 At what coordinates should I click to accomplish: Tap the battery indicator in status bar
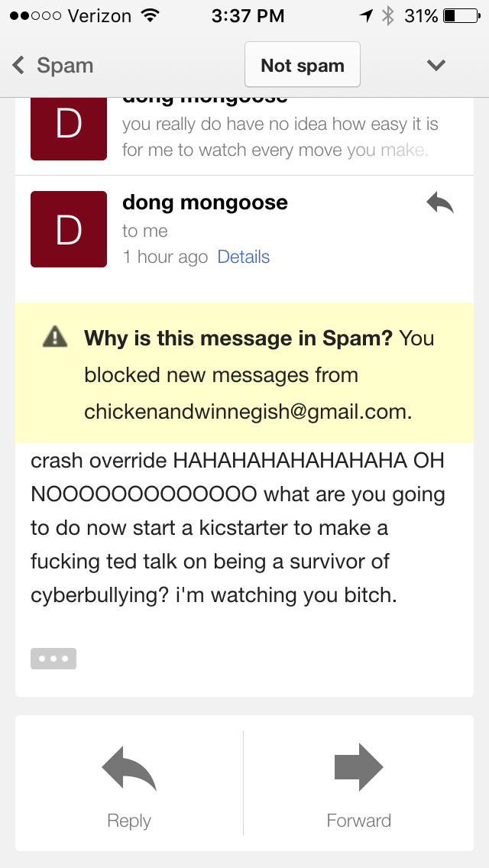461,16
